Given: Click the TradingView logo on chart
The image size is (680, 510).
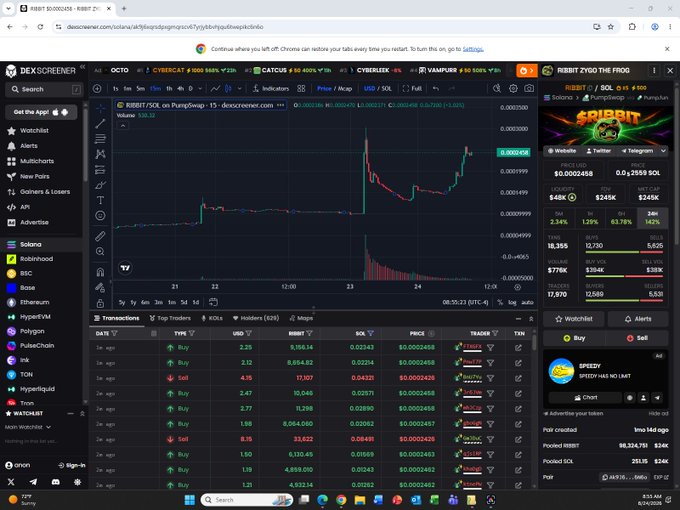Looking at the screenshot, I should 125,268.
